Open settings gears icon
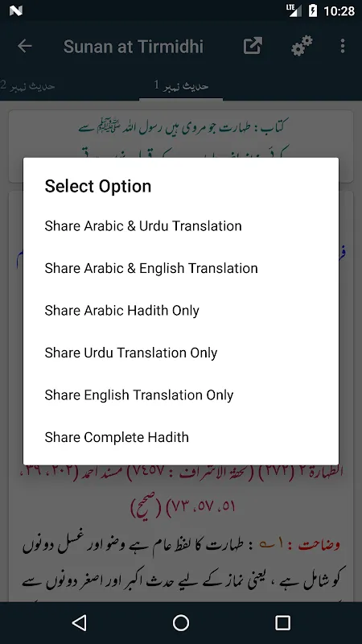 pyautogui.click(x=302, y=46)
